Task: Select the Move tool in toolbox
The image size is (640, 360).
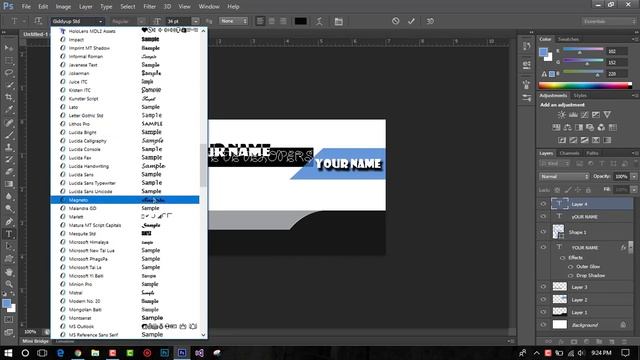Action: 9,48
